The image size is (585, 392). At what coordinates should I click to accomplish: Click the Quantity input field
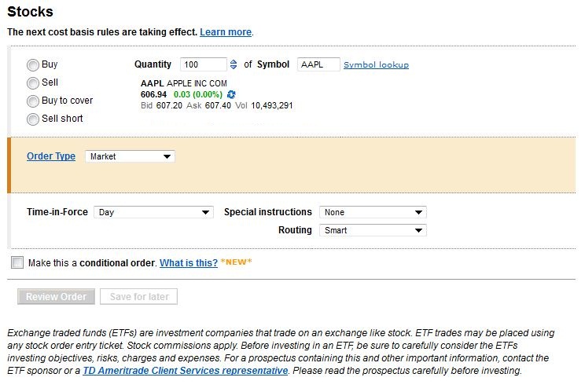coord(204,64)
